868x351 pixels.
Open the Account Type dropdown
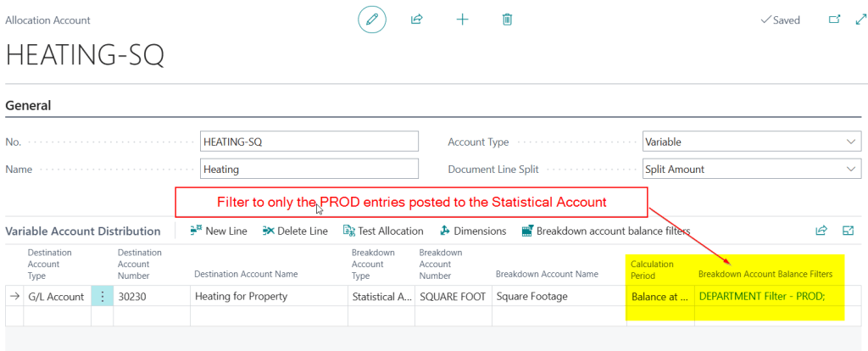click(x=751, y=142)
